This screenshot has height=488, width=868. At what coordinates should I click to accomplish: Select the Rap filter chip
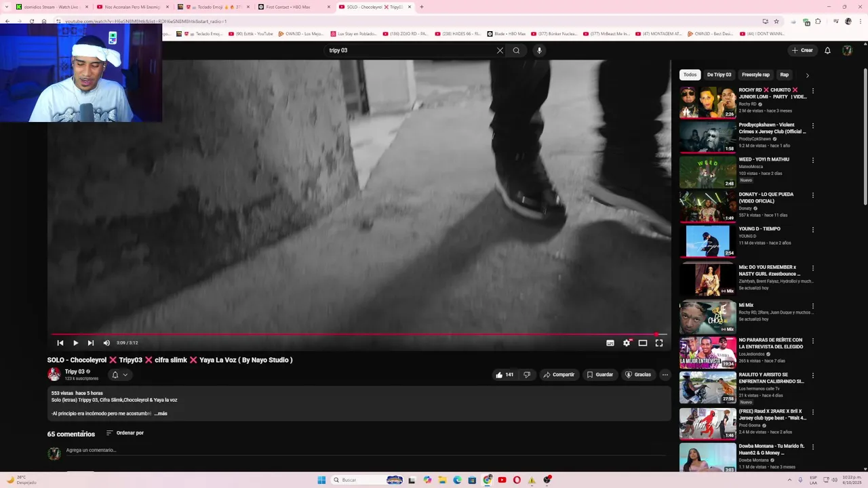click(784, 75)
